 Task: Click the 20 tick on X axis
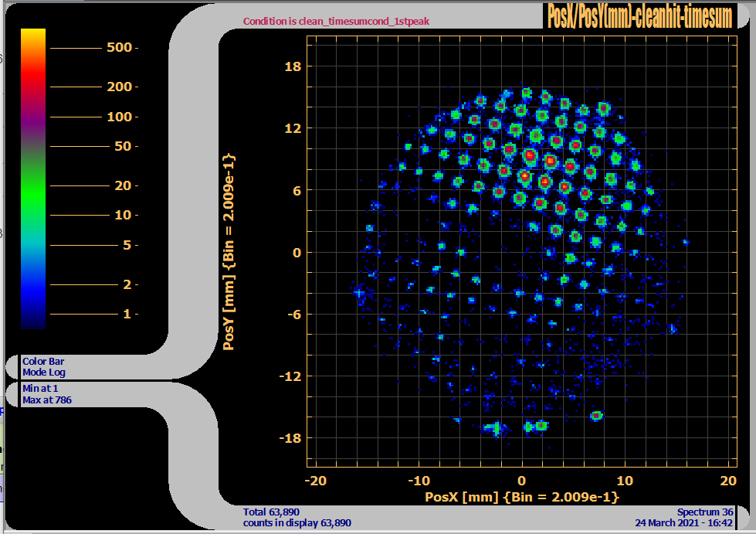point(727,480)
